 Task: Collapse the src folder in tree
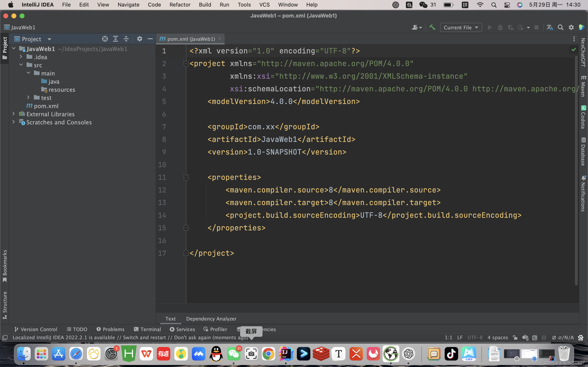(x=21, y=65)
